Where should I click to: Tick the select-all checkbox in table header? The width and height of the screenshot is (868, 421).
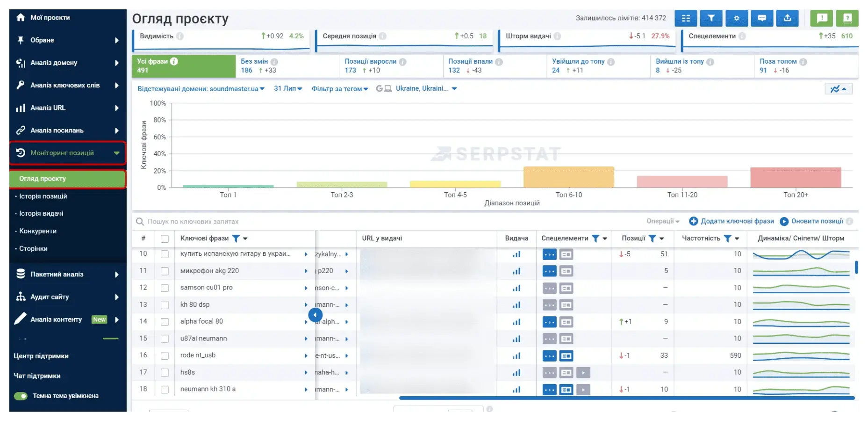[x=165, y=239]
